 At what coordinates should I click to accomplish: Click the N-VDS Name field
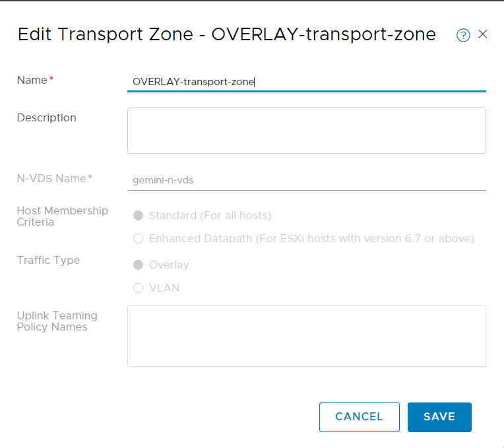(x=306, y=179)
